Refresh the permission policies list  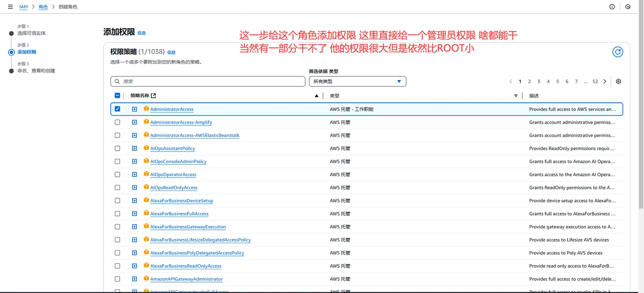point(617,52)
